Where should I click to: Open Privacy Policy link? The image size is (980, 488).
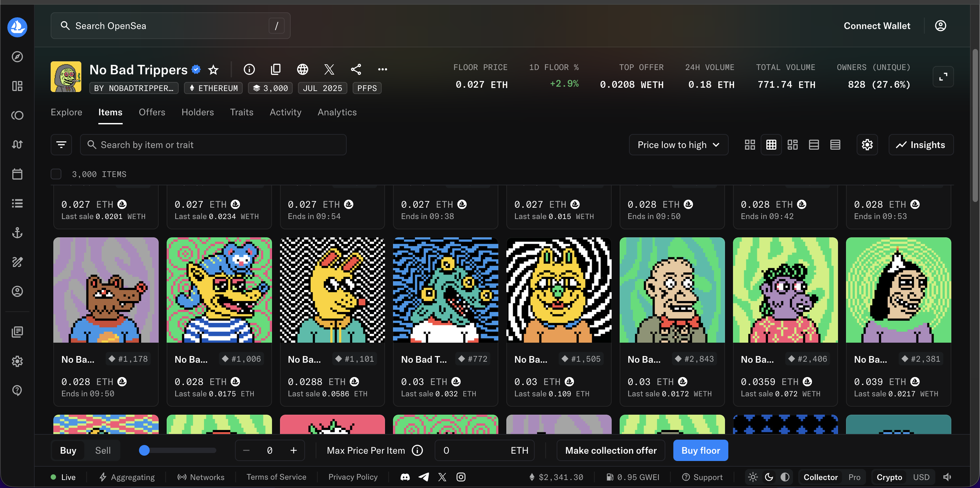pos(353,477)
